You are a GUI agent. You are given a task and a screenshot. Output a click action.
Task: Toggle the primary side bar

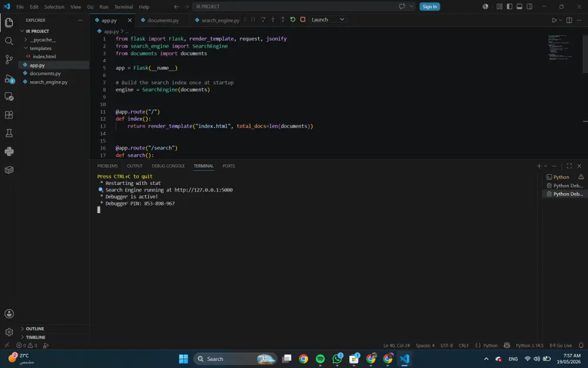tap(509, 6)
